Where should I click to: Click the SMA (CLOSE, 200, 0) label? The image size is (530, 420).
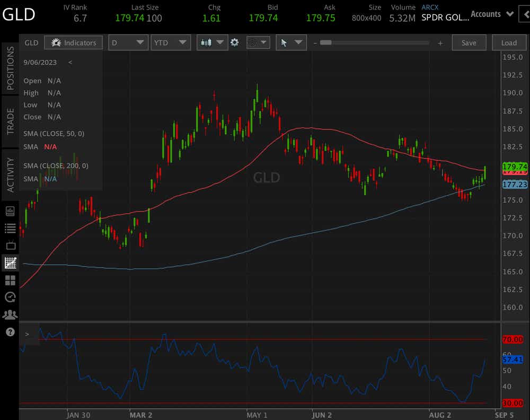click(56, 165)
